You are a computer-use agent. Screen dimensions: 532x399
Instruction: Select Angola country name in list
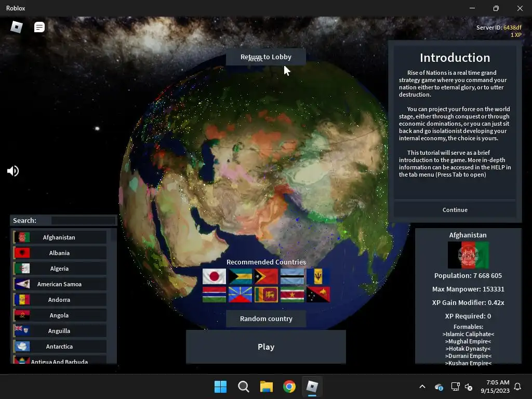[x=59, y=315]
